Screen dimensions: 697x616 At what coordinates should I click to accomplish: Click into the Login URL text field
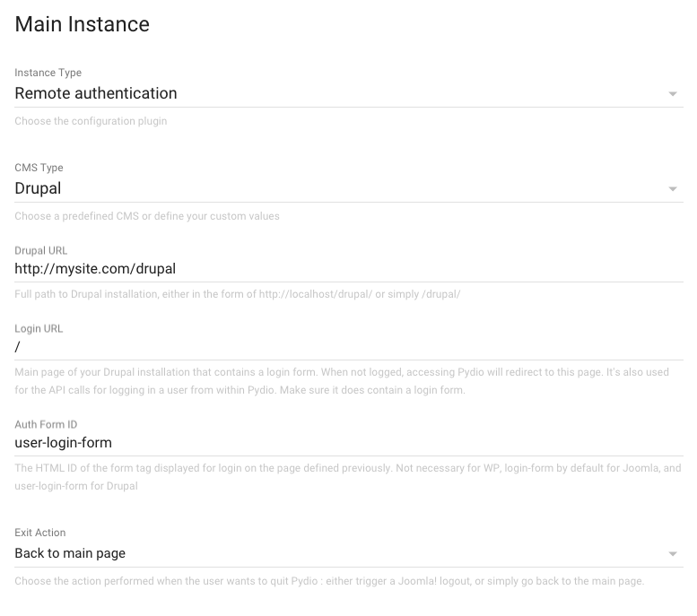(348, 347)
